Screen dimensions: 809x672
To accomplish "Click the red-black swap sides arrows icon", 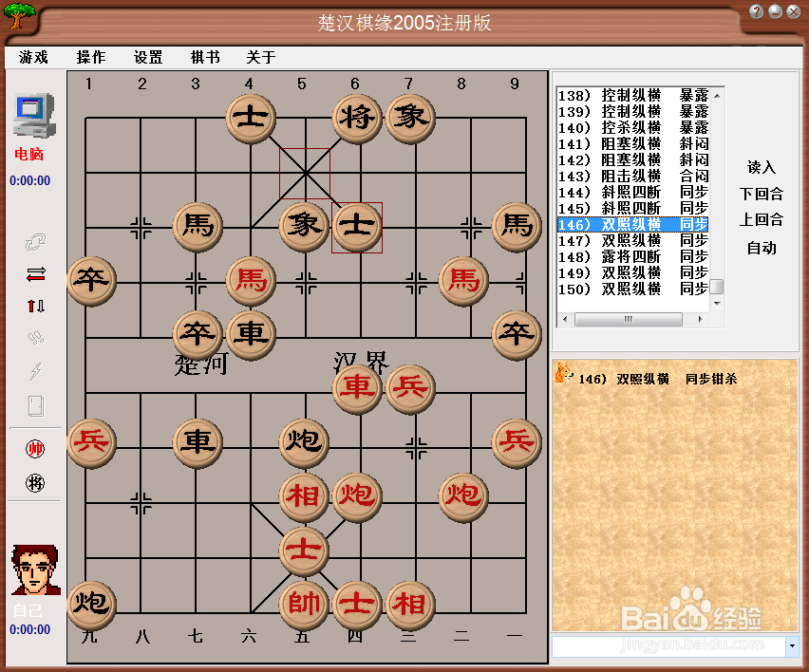I will [x=35, y=274].
